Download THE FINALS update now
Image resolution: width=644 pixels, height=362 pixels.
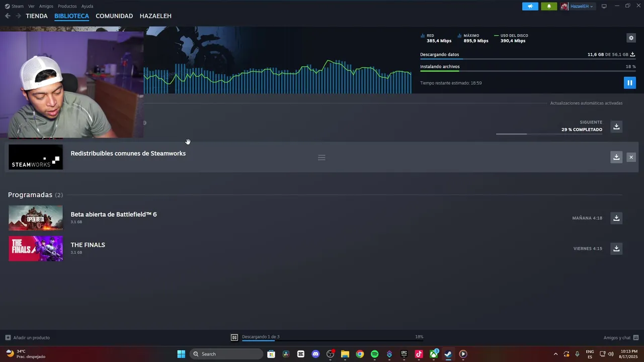point(616,248)
